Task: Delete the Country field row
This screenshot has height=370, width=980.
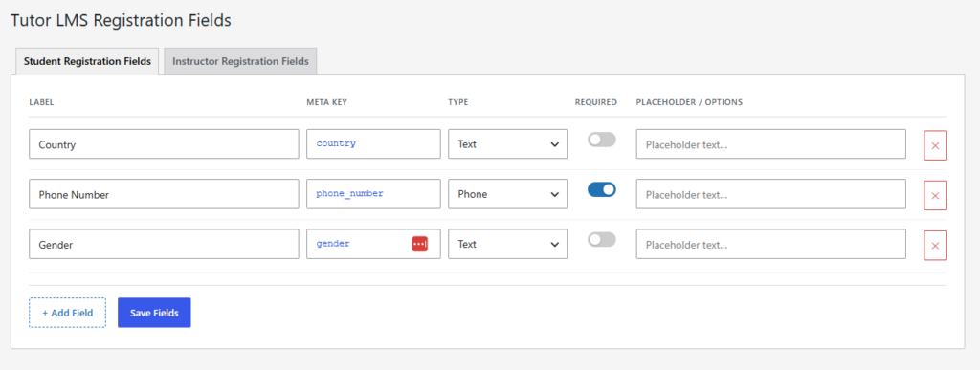Action: click(935, 145)
